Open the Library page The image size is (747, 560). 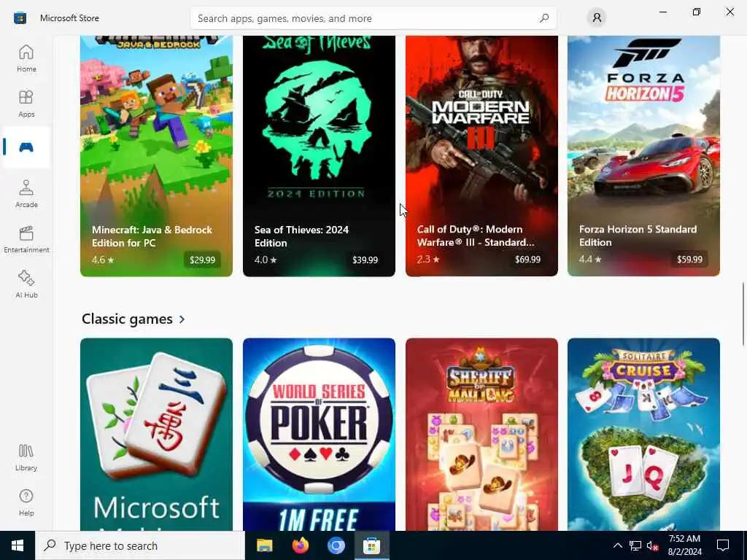(x=26, y=457)
